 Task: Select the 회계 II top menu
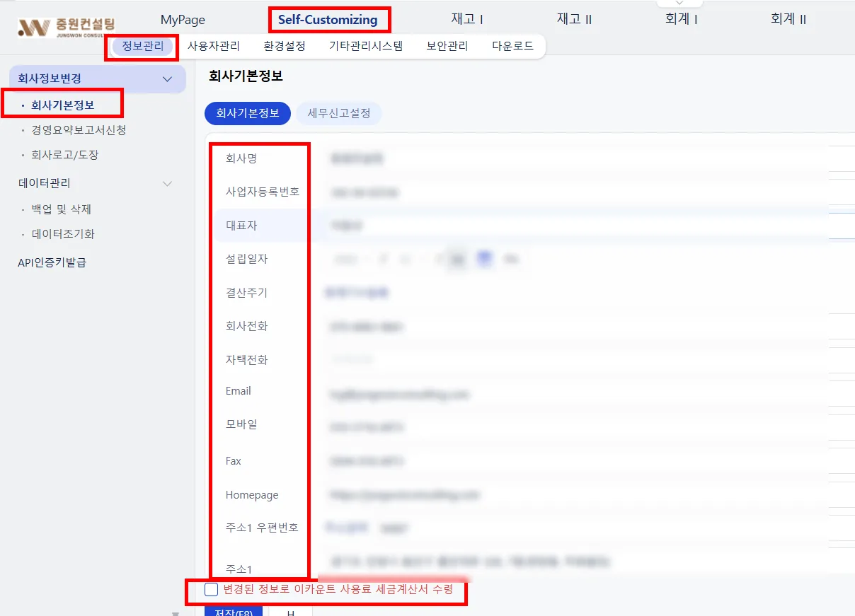click(x=788, y=19)
